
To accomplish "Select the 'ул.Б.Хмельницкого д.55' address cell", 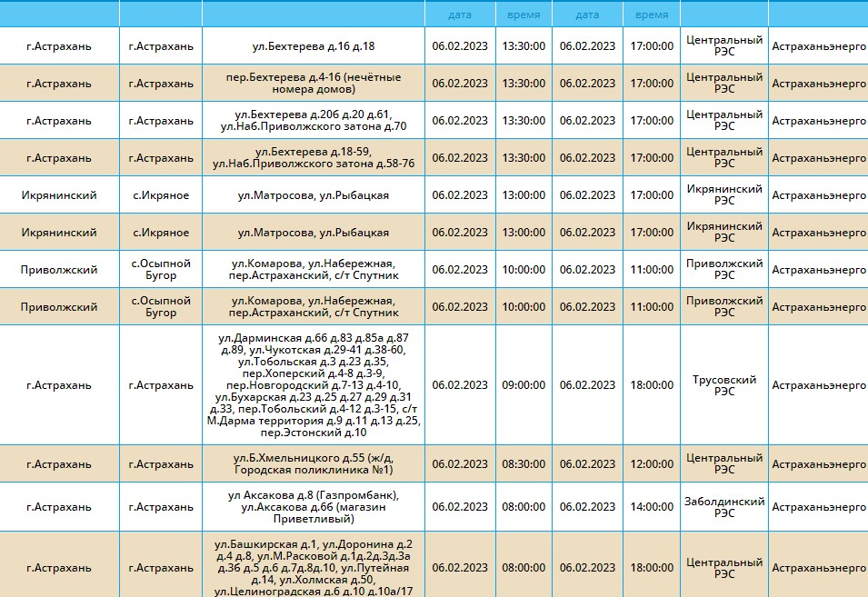I will (313, 464).
